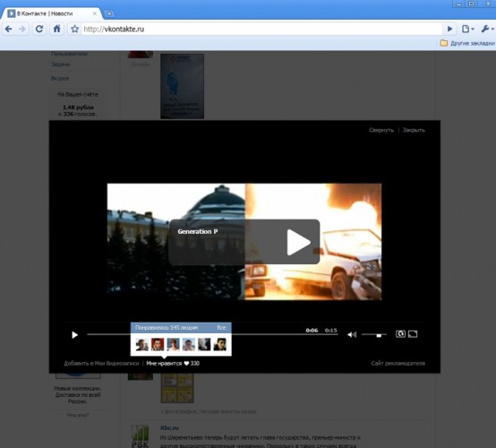The image size is (496, 448).
Task: Reload the page with the refresh icon
Action: point(39,30)
